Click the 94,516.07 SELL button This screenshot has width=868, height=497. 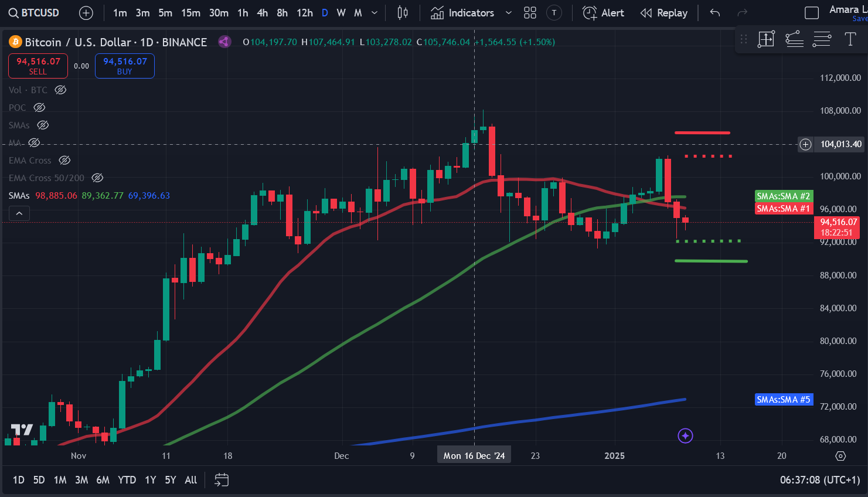pyautogui.click(x=38, y=66)
